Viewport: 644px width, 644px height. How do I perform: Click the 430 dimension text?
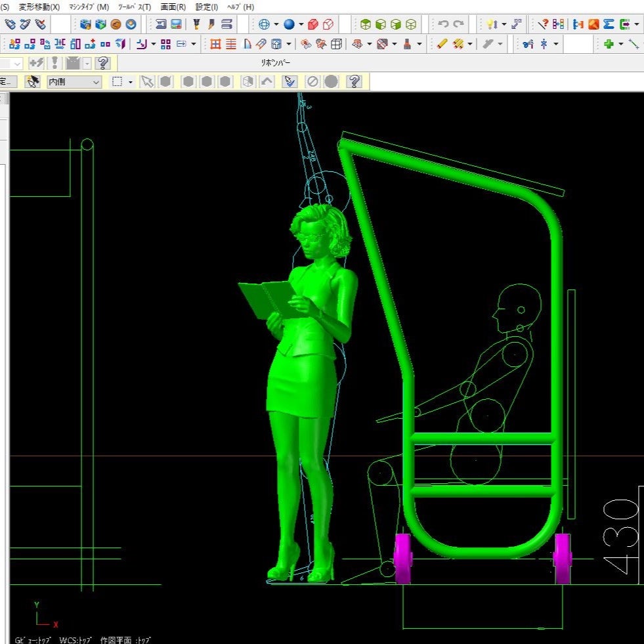click(x=620, y=536)
